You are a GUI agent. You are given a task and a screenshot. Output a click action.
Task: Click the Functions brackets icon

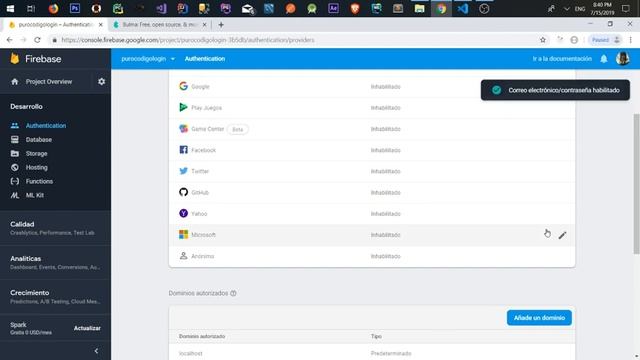click(x=15, y=181)
